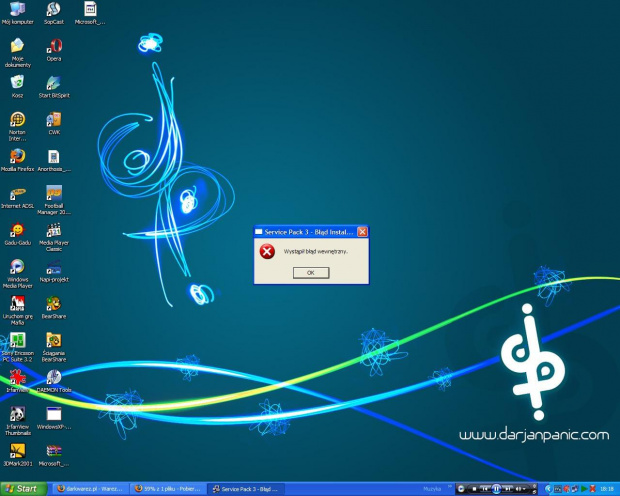Select the Start BitSpirit shortcut
Screen dimensions: 620x496
54,86
